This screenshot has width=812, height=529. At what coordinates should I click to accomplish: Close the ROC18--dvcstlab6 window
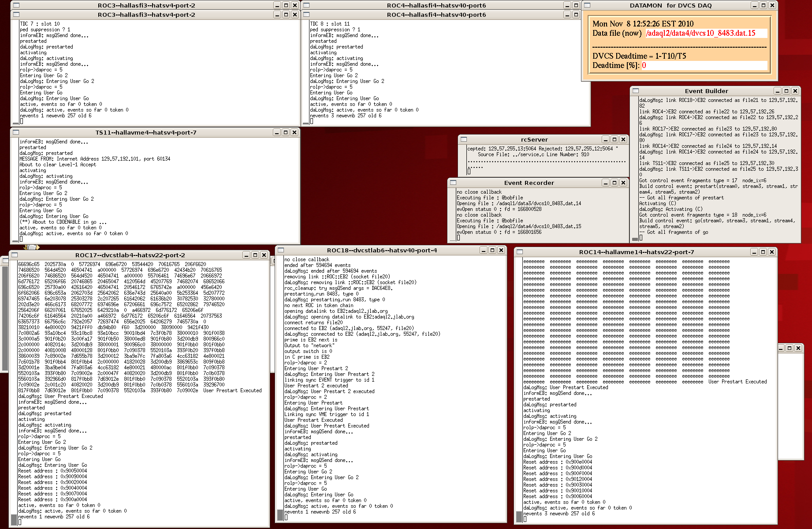pyautogui.click(x=501, y=250)
